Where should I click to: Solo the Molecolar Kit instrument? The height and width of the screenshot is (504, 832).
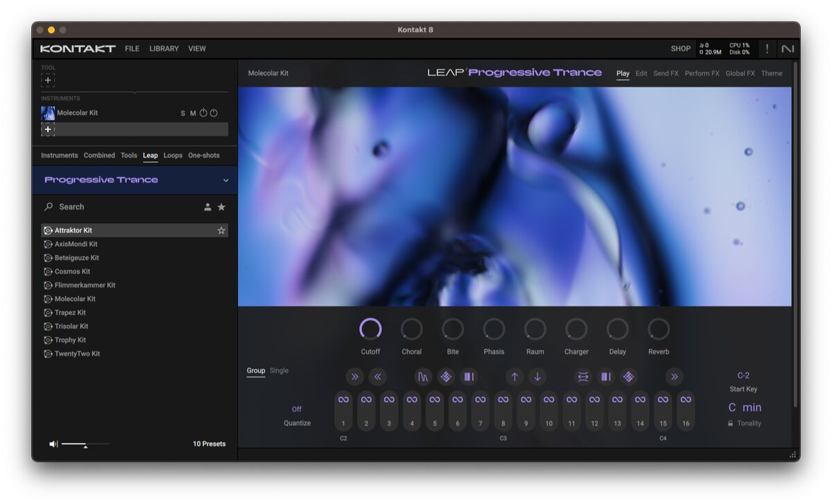183,113
